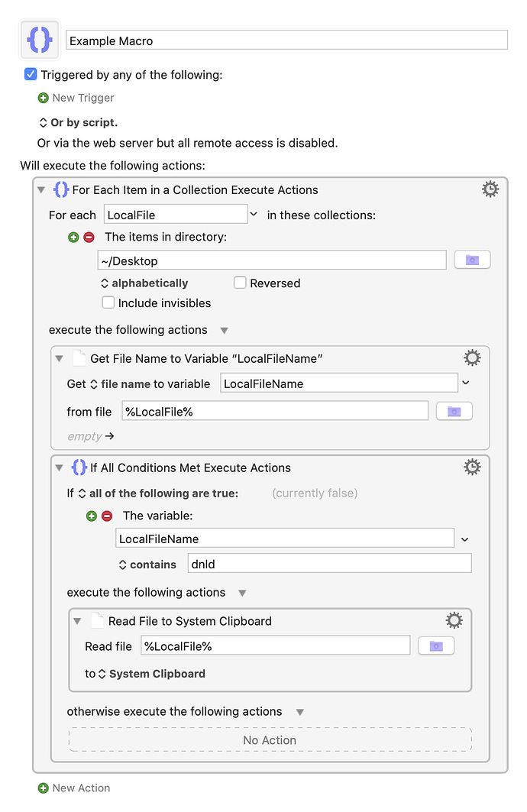The width and height of the screenshot is (527, 812).
Task: Choose folder for the ~/Desktop directory field
Action: click(472, 260)
